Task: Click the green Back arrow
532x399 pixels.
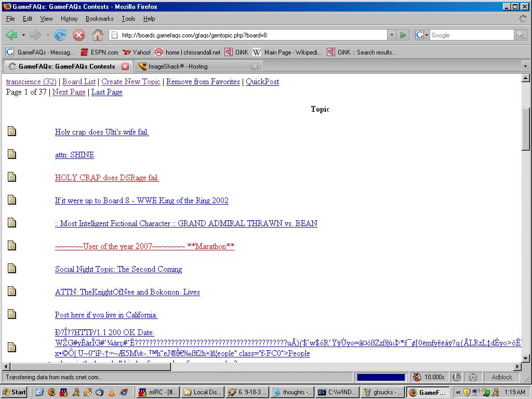Action: [11, 35]
